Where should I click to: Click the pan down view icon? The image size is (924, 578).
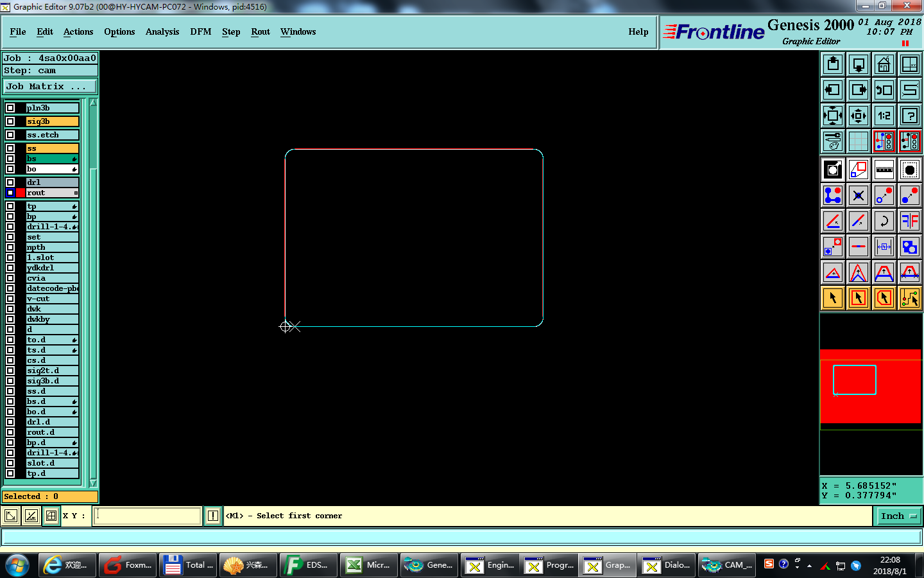pos(859,64)
